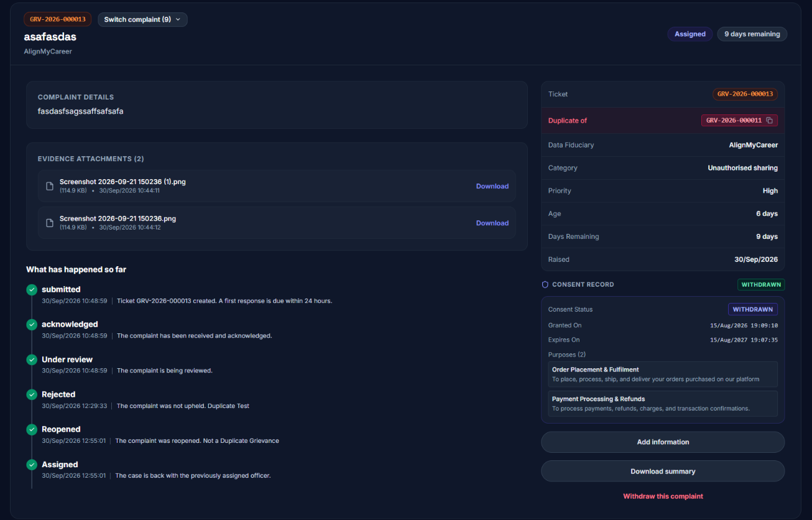812x520 pixels.
Task: Click the header ticket badge GRV-2026-000013
Action: [x=58, y=19]
